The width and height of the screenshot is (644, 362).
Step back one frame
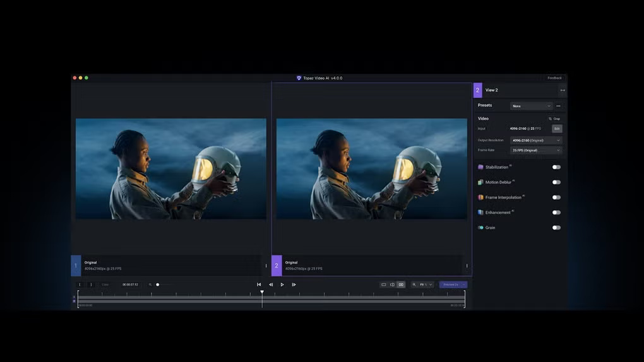pos(271,284)
